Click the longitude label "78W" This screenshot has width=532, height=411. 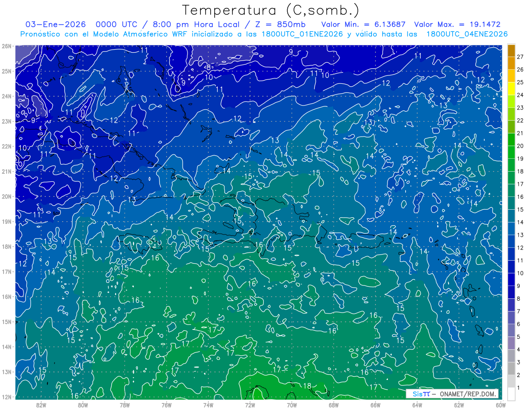[125, 405]
